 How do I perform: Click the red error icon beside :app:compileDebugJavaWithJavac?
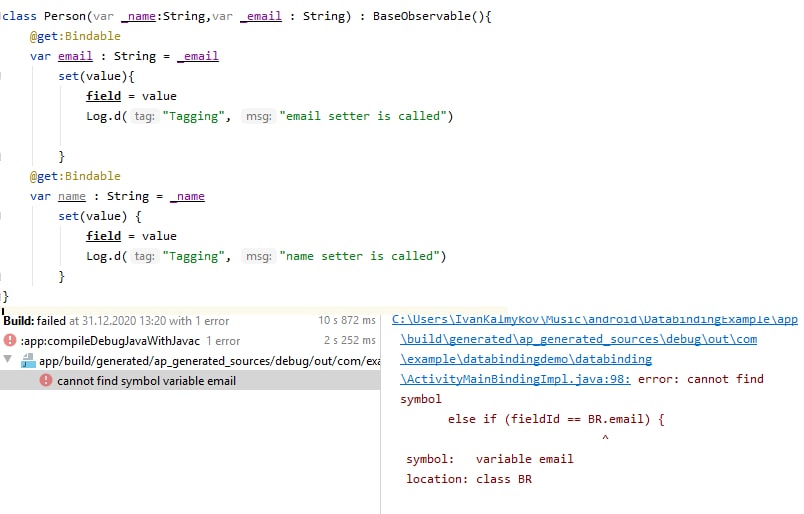10,341
